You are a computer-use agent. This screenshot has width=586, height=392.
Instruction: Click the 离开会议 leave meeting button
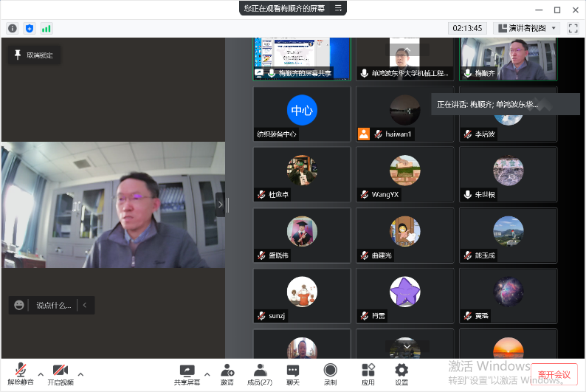(x=555, y=374)
